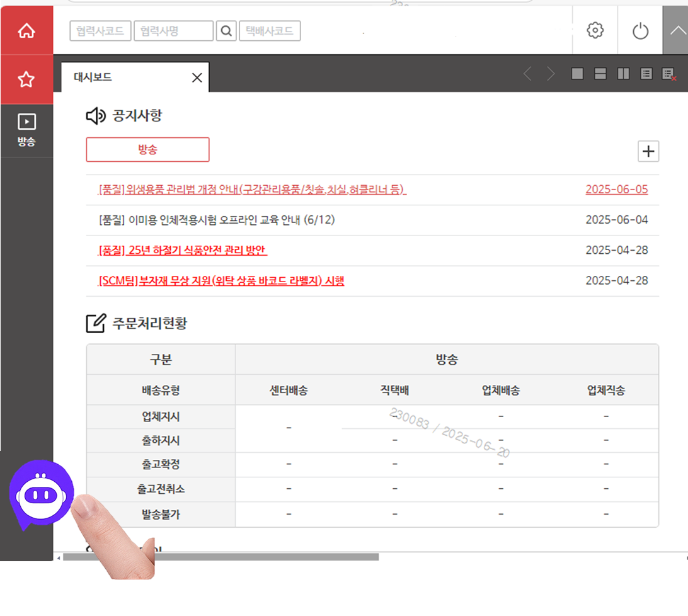This screenshot has width=688, height=616.
Task: Run a search with the magnifier icon
Action: 226,30
